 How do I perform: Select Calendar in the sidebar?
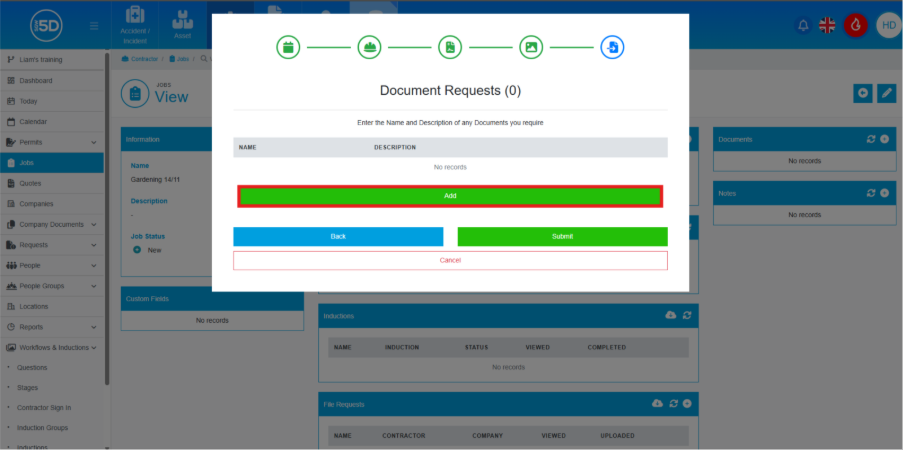[33, 121]
